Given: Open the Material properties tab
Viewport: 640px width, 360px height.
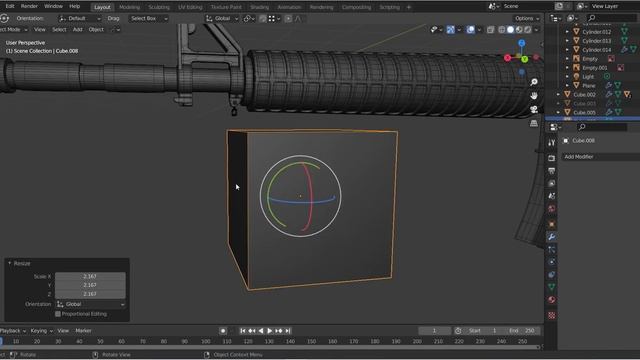Looking at the screenshot, I should click(551, 300).
